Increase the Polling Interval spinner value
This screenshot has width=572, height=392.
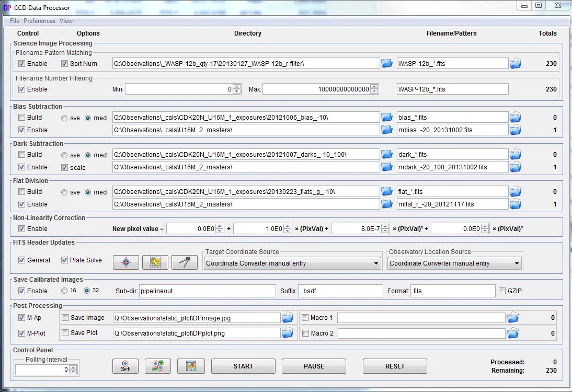click(73, 367)
